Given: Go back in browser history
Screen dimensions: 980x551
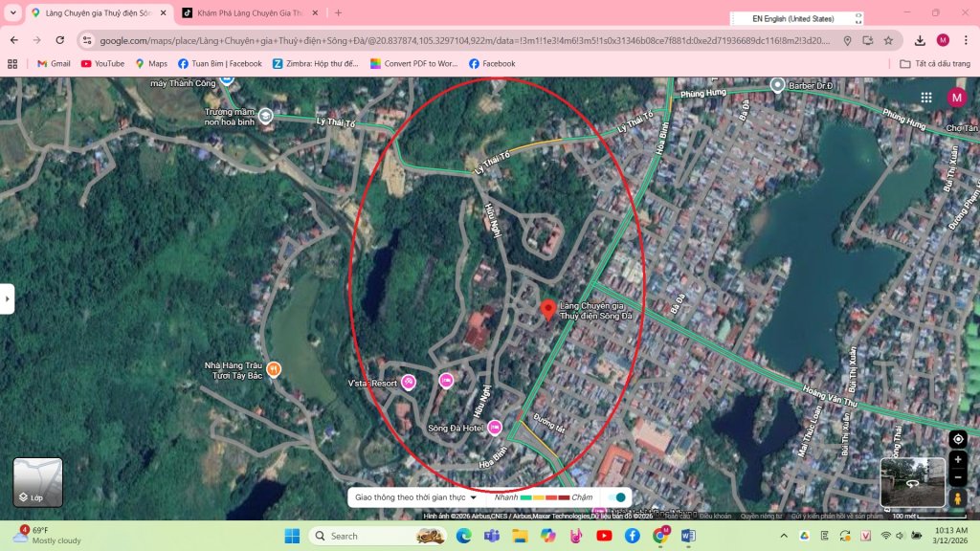Looking at the screenshot, I should [x=13, y=40].
